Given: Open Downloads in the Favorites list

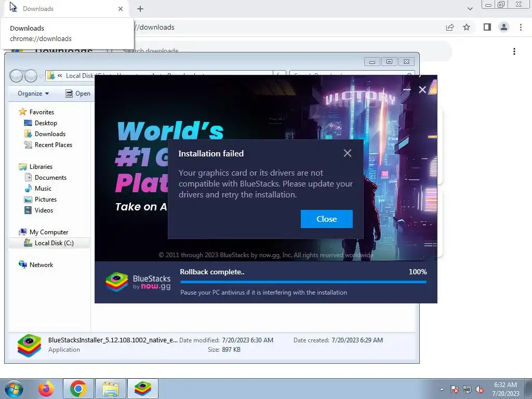Looking at the screenshot, I should click(x=50, y=134).
